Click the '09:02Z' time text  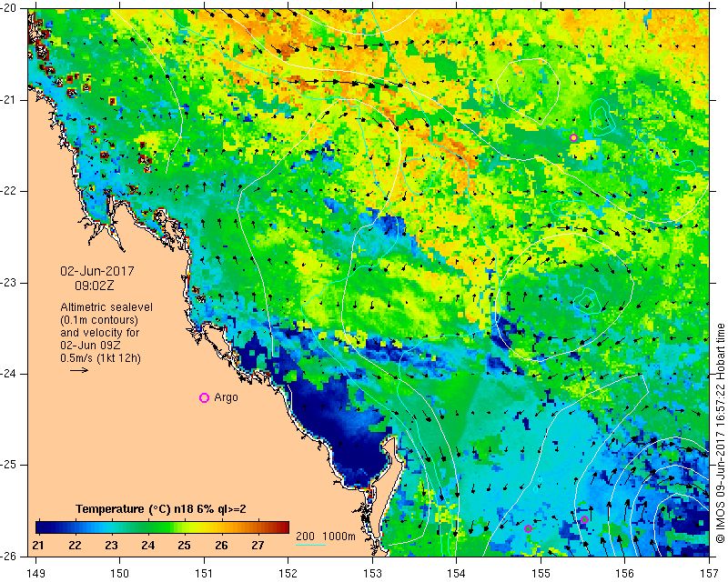tap(95, 286)
